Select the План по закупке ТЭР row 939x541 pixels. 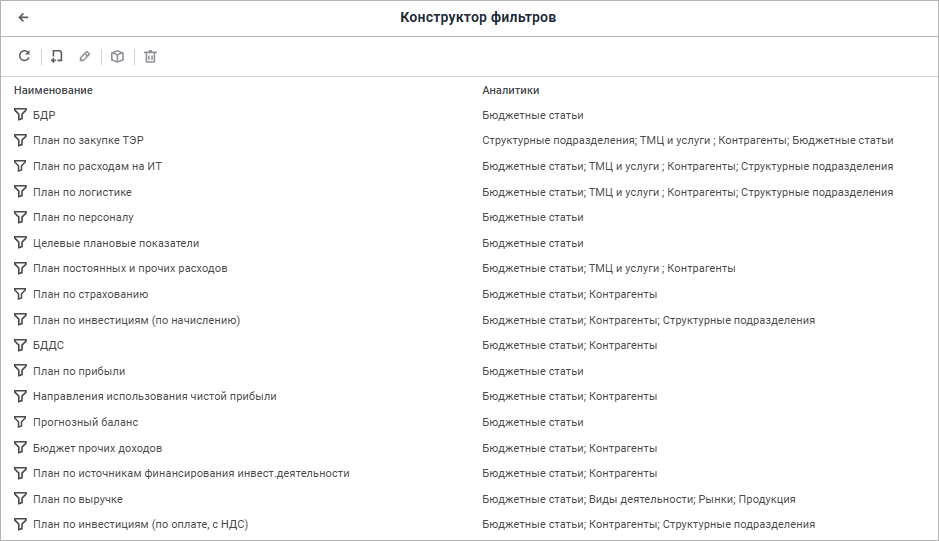[95, 141]
